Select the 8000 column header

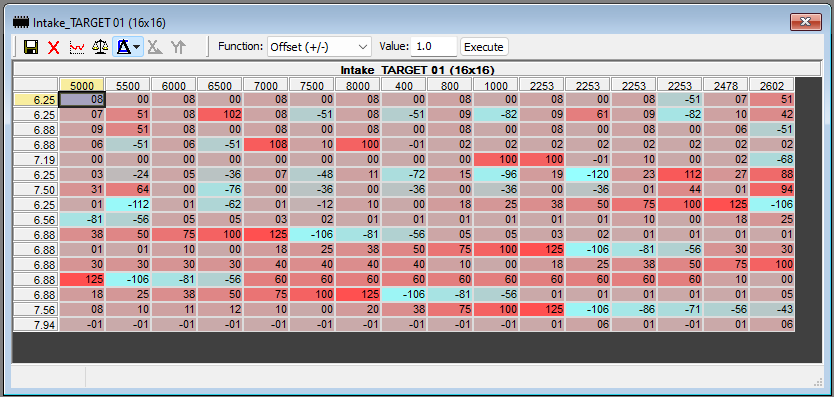[x=357, y=85]
